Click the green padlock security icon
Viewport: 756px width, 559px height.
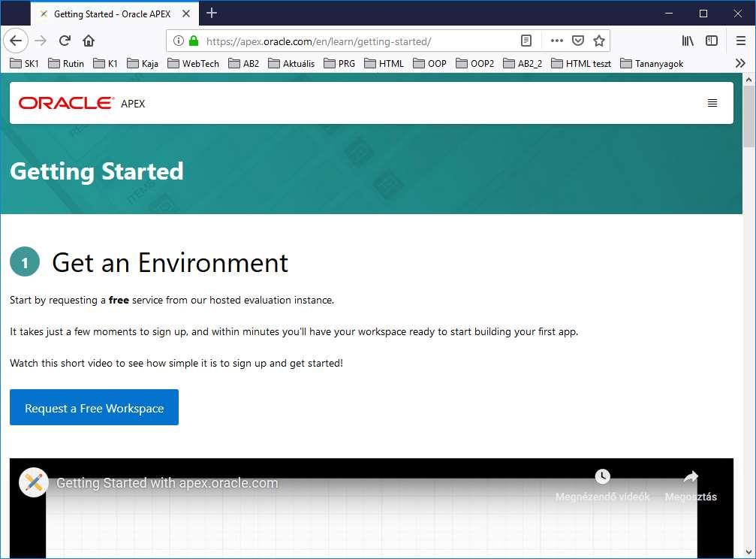[x=194, y=41]
